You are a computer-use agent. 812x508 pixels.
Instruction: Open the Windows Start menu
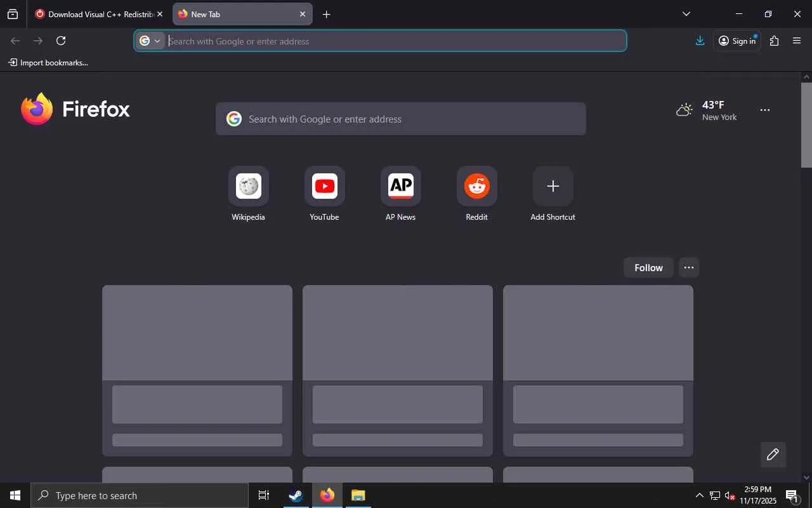[15, 495]
